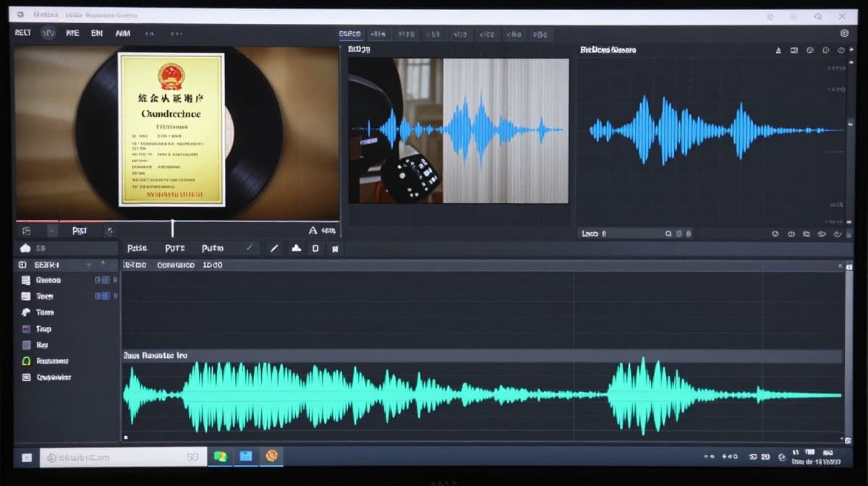868x486 pixels.
Task: Click the square icon at the timeline's bottom-right corner
Action: click(x=848, y=439)
